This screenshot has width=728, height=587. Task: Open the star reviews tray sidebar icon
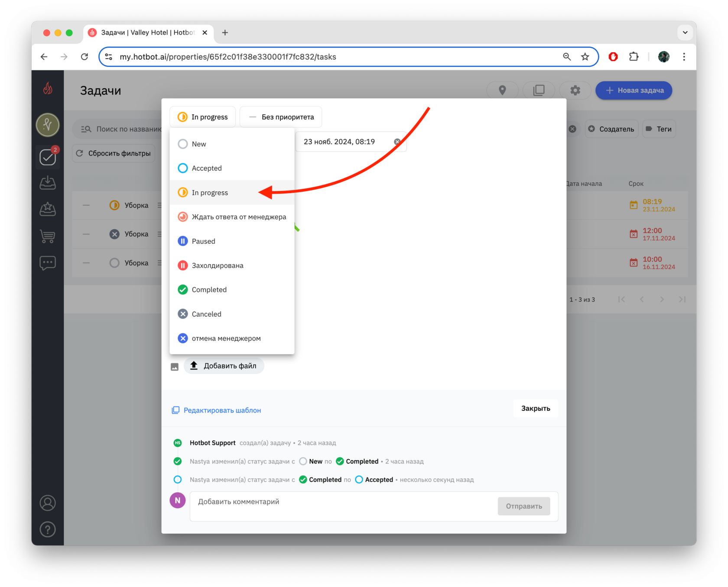[48, 209]
